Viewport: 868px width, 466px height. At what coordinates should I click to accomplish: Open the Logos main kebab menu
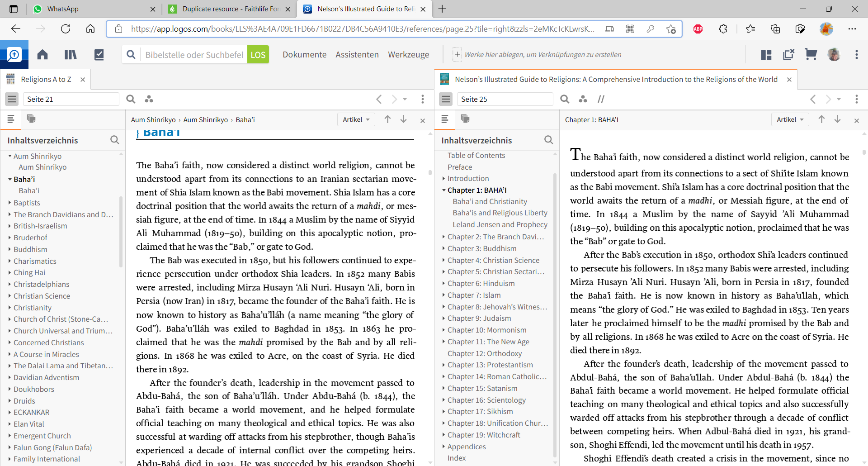coord(857,55)
